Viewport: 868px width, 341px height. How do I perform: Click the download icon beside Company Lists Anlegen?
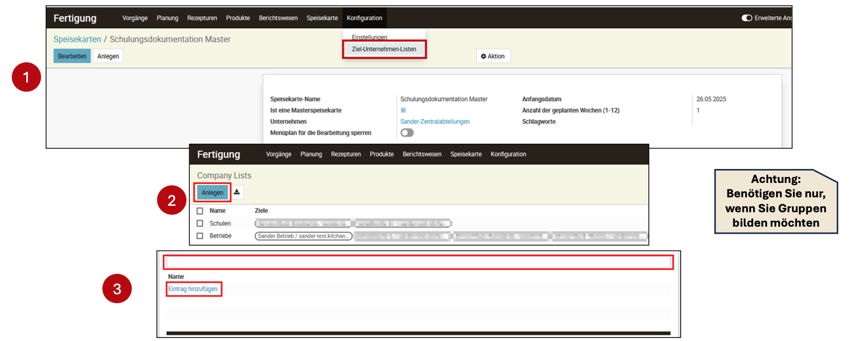[x=237, y=192]
